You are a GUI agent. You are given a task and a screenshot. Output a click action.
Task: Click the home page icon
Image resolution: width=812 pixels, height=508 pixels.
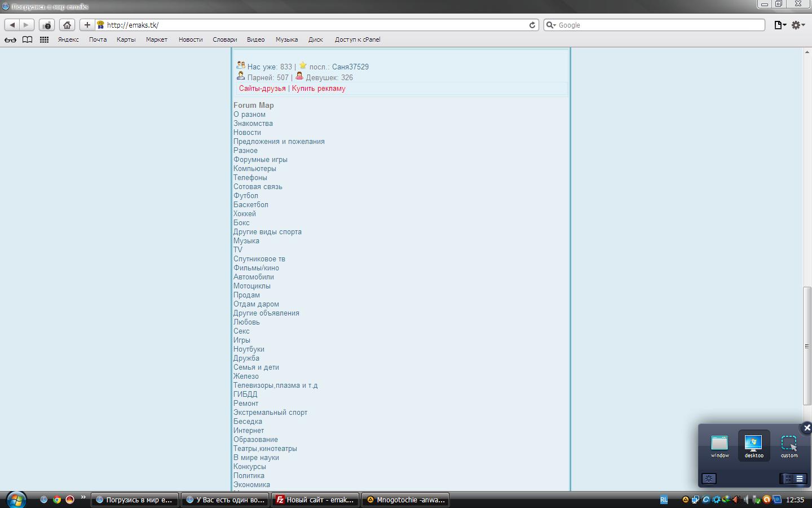(x=67, y=25)
